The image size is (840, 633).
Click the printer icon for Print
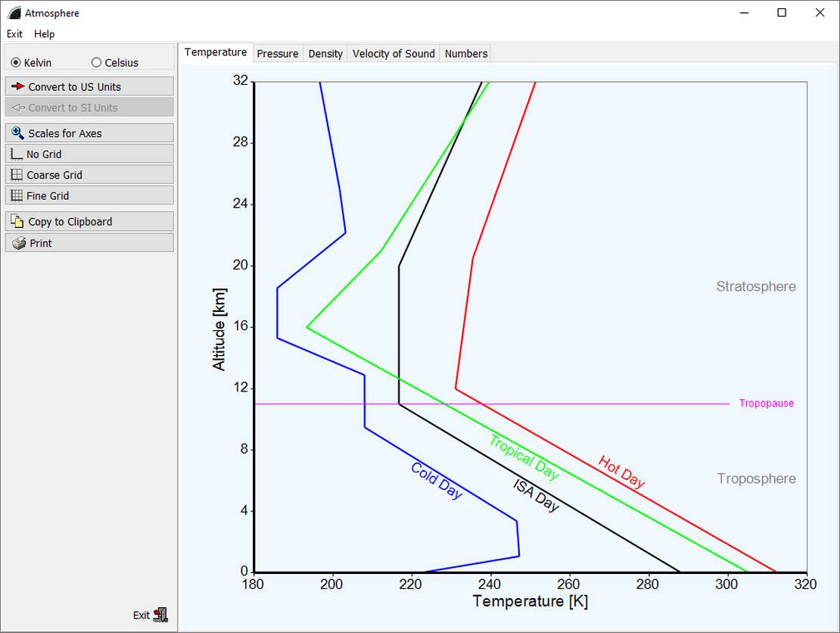18,243
